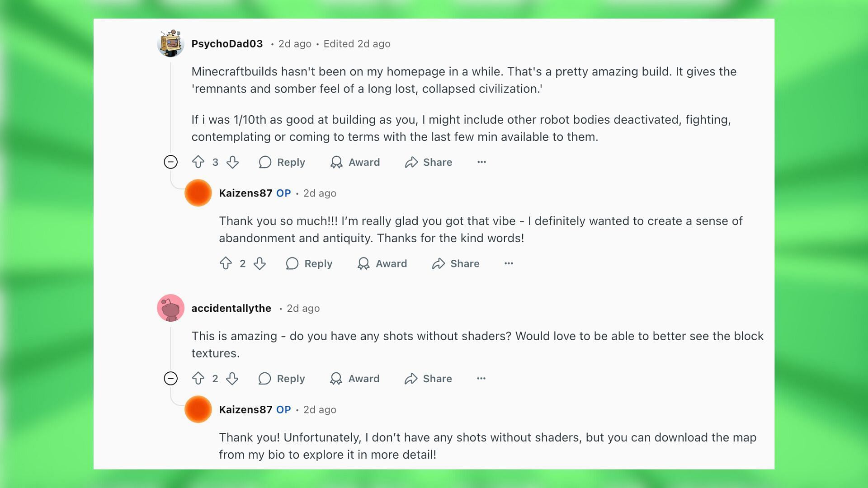Screen dimensions: 868x488
Task: Click the downvote arrow on PsychoDad03's comment
Action: coord(232,162)
